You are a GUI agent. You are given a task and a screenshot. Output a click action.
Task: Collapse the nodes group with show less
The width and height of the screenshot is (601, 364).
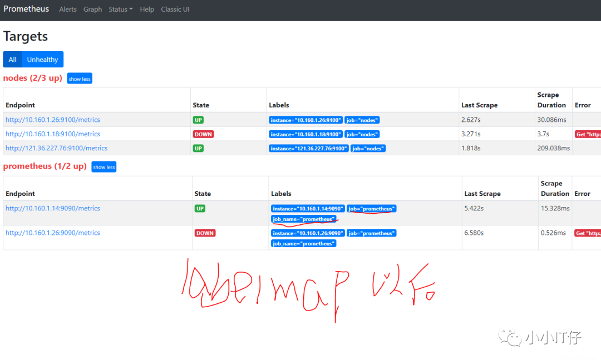pos(80,78)
